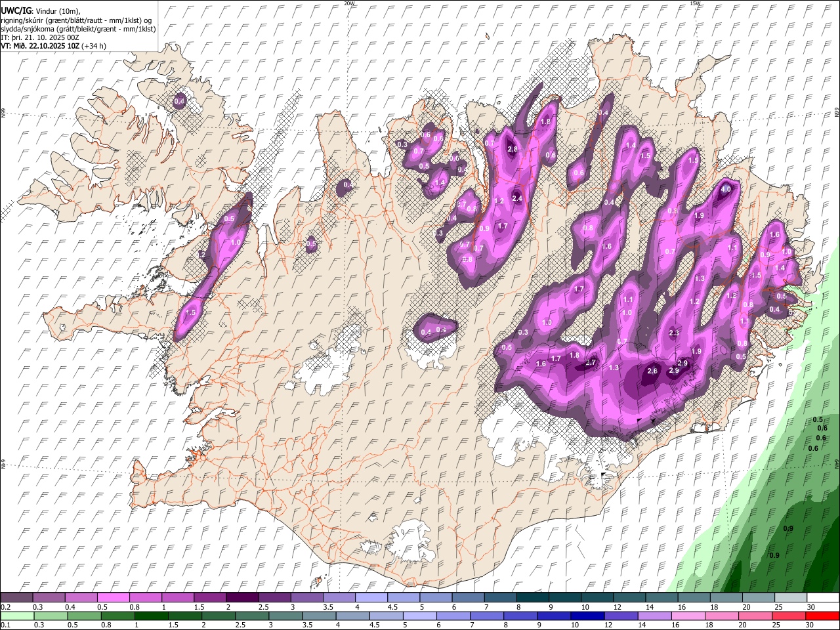Pick snow legend swatch between 0.5 and 0.8

[113, 598]
